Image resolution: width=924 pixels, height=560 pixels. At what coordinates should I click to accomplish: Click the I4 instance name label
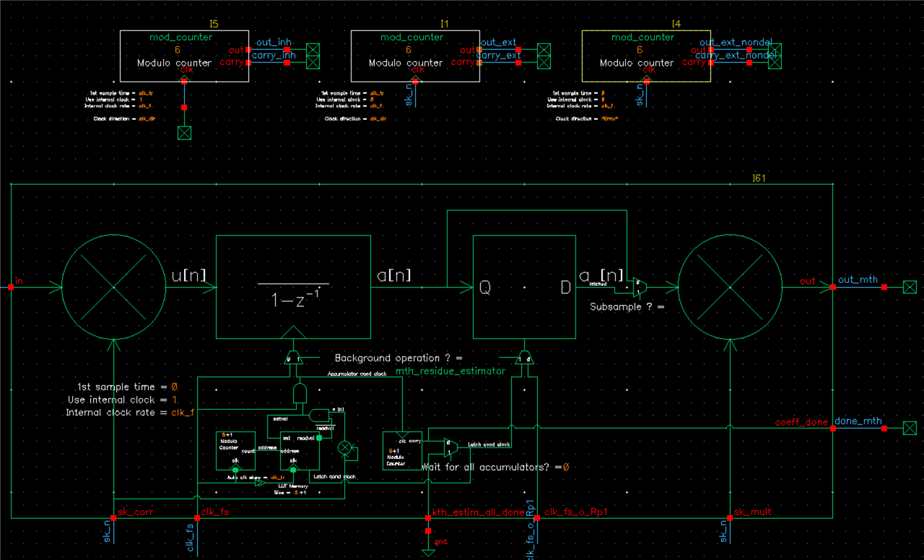point(676,24)
